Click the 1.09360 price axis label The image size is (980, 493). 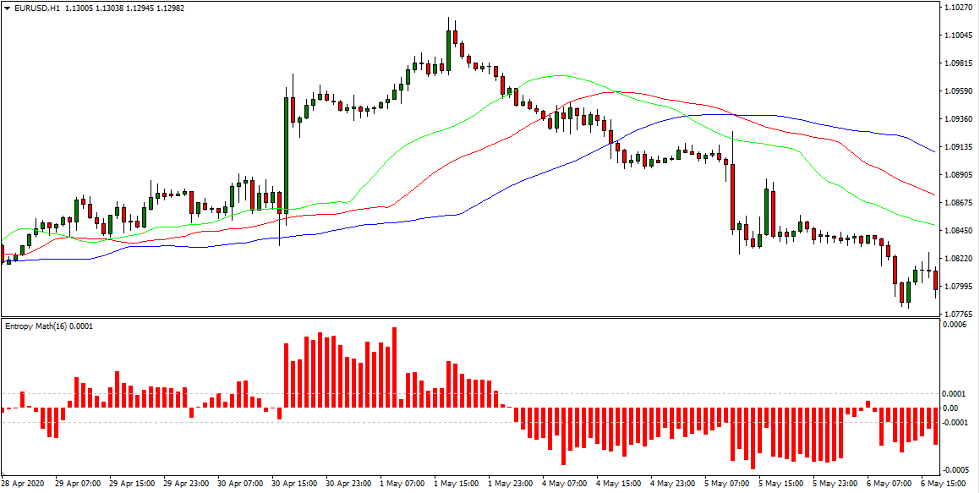coord(956,119)
